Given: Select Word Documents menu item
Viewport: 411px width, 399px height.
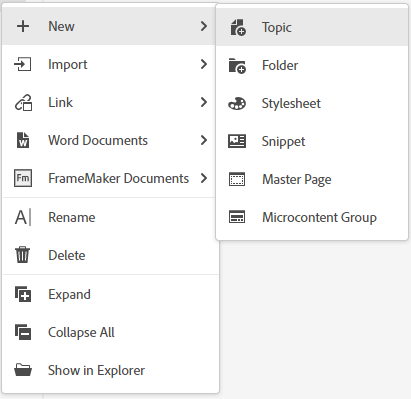Looking at the screenshot, I should click(x=109, y=140).
